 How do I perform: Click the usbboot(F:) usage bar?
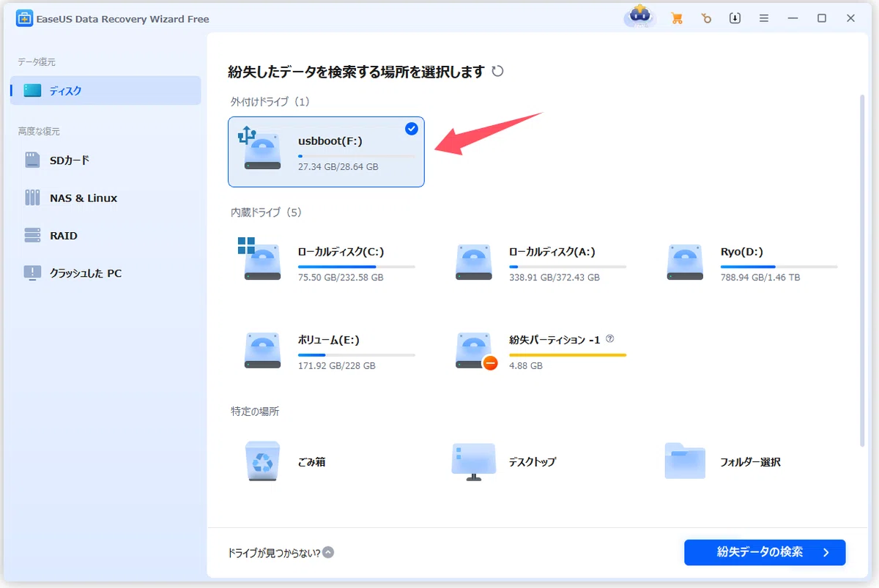tap(356, 156)
